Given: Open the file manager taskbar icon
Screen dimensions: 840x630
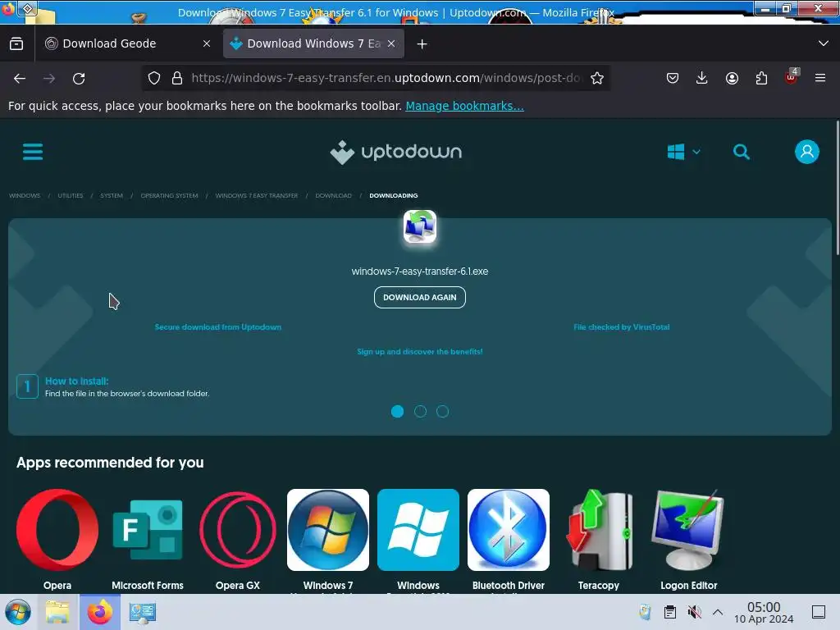Looking at the screenshot, I should coord(57,612).
